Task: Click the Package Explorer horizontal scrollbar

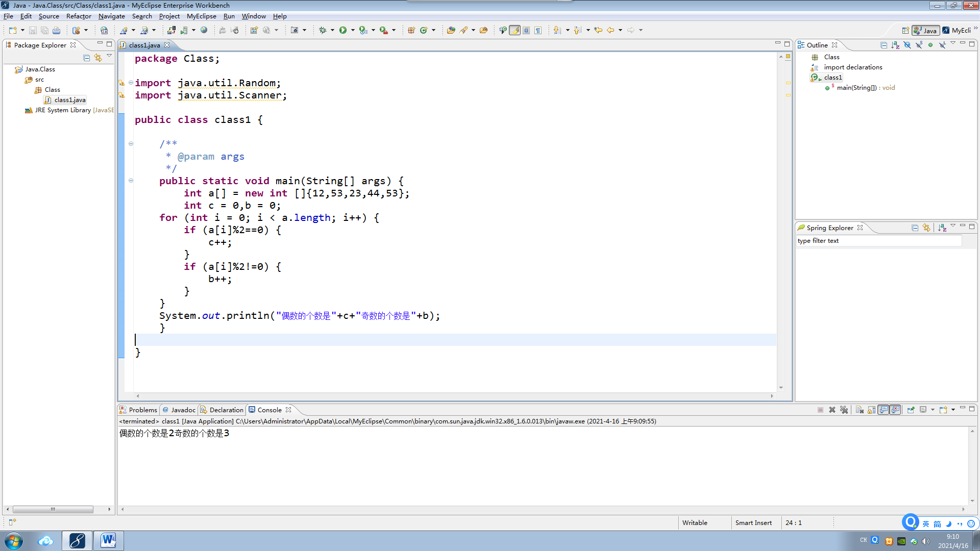Action: tap(53, 509)
